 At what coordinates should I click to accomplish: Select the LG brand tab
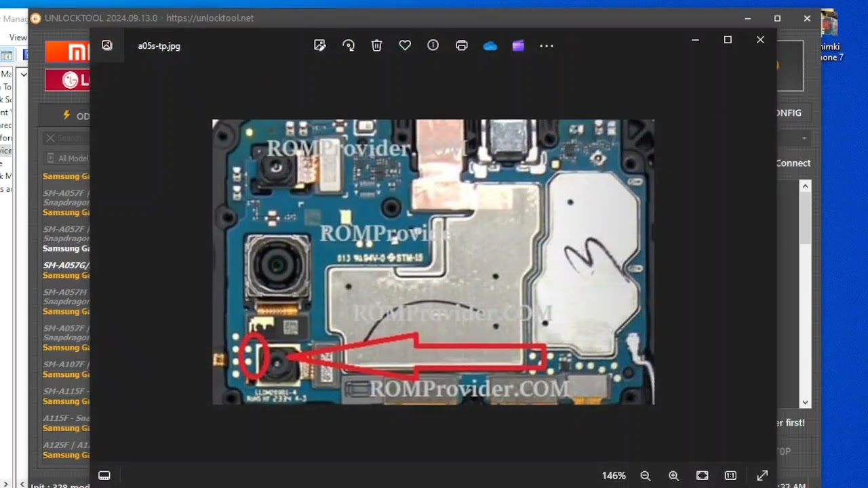pos(67,80)
